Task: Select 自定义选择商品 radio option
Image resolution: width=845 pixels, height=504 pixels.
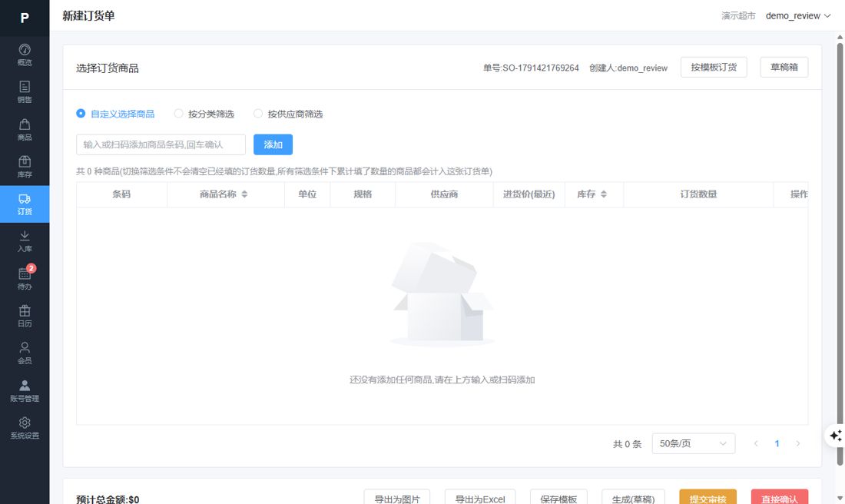Action: [115, 114]
